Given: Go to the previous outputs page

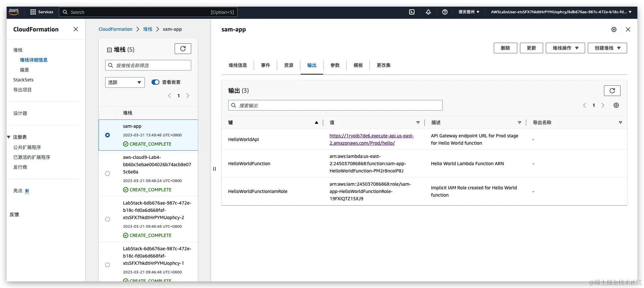Looking at the screenshot, I should (x=584, y=105).
